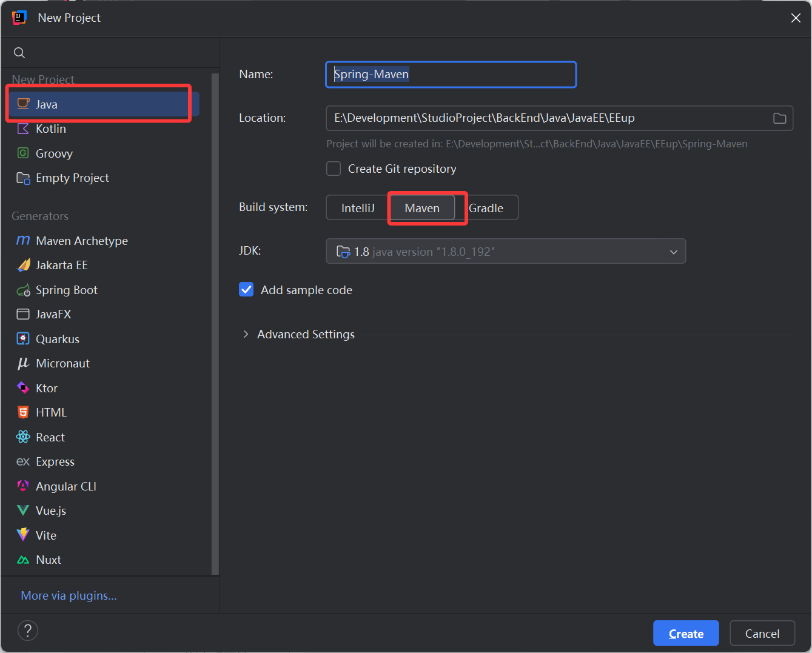The width and height of the screenshot is (812, 653).
Task: Select Nuxt generator label
Action: point(49,560)
